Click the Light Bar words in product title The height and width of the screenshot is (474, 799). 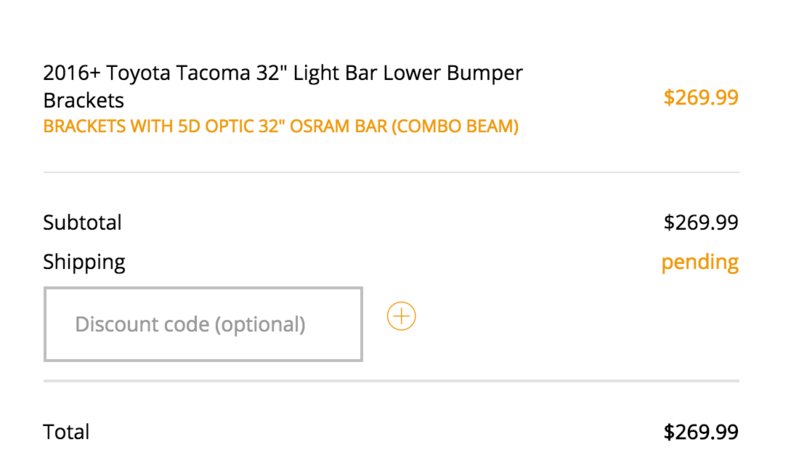pos(336,73)
